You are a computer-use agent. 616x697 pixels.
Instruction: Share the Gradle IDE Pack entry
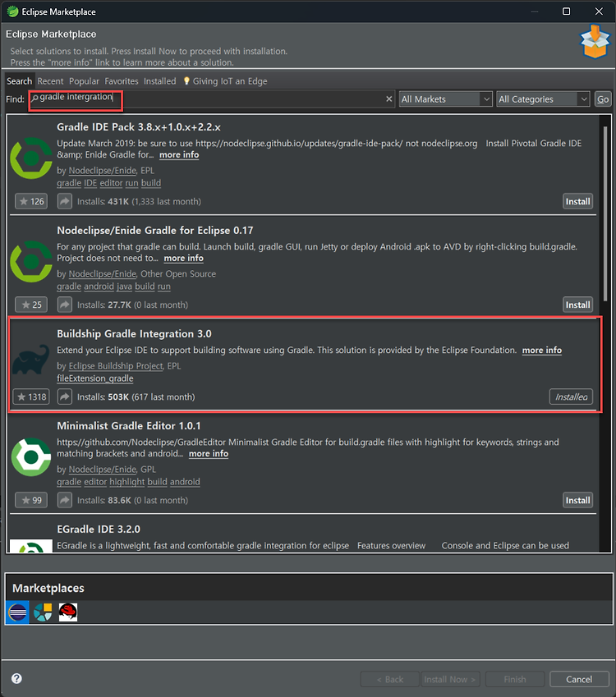[65, 201]
